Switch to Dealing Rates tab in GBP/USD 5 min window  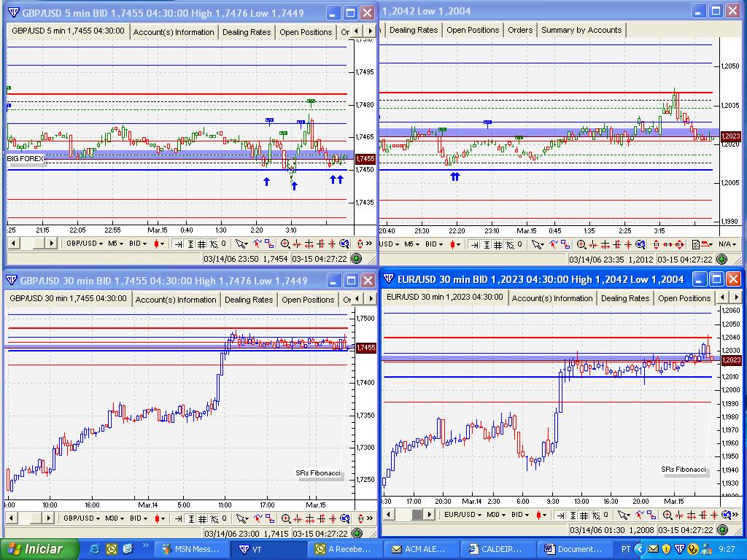246,32
